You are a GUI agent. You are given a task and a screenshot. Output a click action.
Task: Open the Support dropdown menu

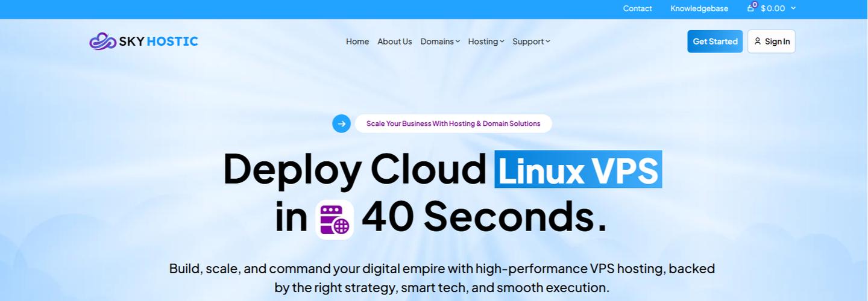(531, 41)
